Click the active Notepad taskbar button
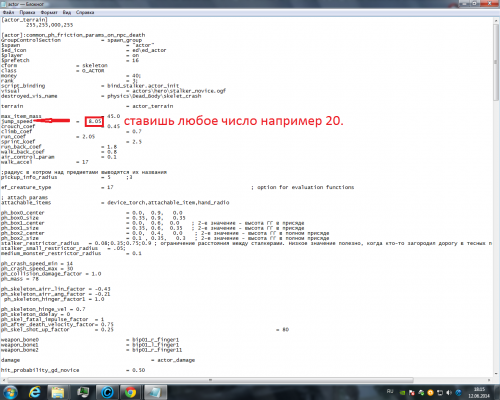 [155, 393]
